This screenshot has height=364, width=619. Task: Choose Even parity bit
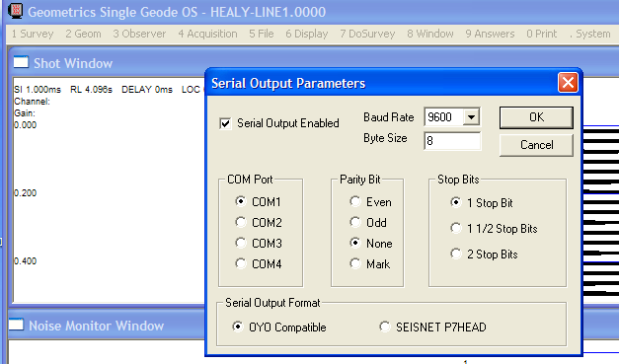pos(354,201)
